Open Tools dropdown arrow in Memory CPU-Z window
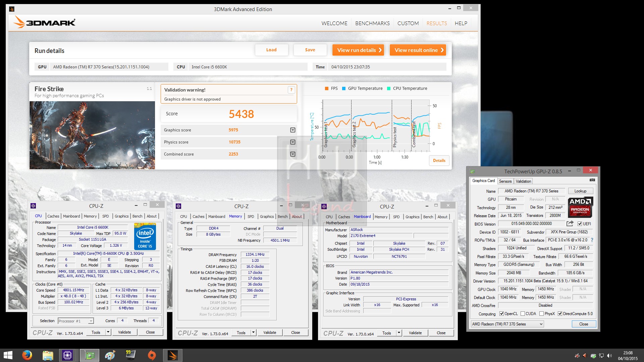644x362 pixels. (x=253, y=333)
